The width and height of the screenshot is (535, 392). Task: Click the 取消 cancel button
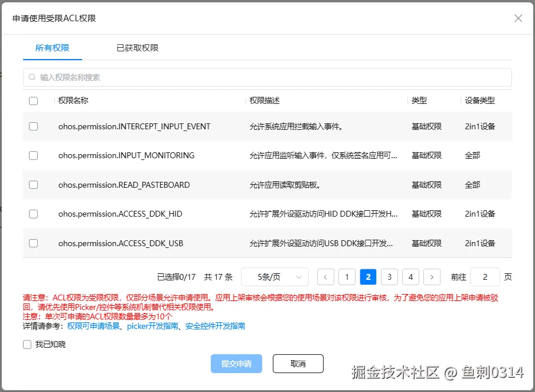[x=298, y=364]
